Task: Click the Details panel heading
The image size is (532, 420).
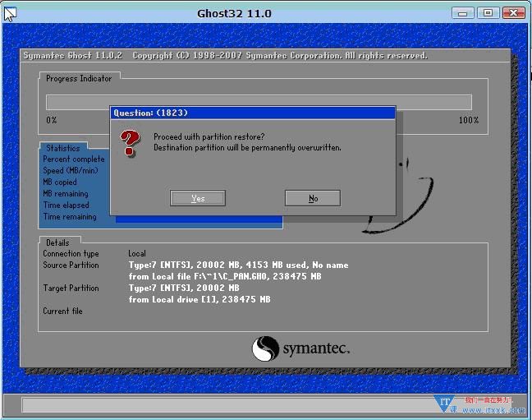Action: coord(57,242)
